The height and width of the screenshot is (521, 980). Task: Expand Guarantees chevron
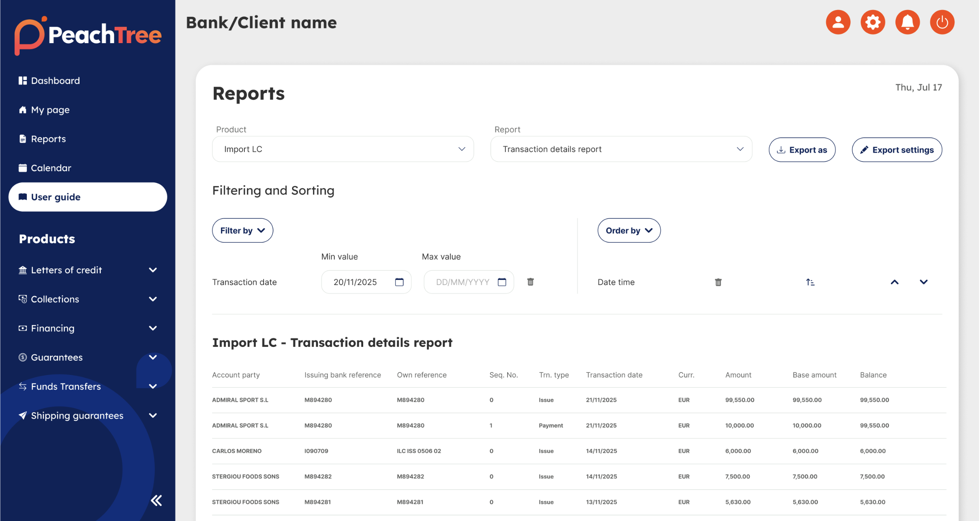pyautogui.click(x=153, y=357)
